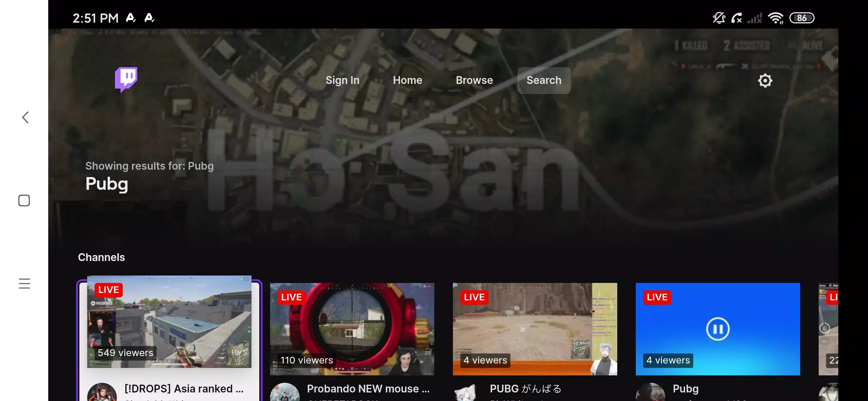Tap the clock showing 2:51 PM
Image resolution: width=868 pixels, height=401 pixels.
95,17
